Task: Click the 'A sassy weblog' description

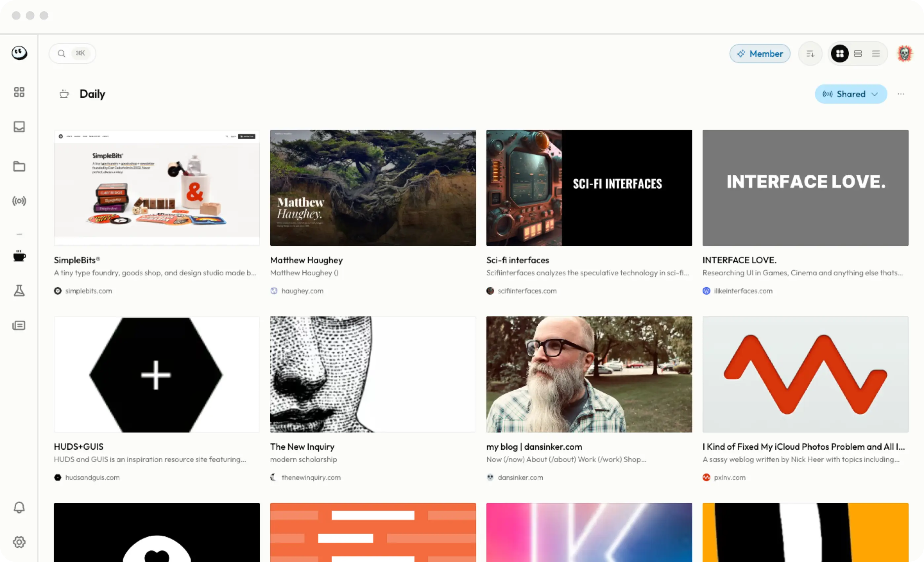Action: pos(801,459)
